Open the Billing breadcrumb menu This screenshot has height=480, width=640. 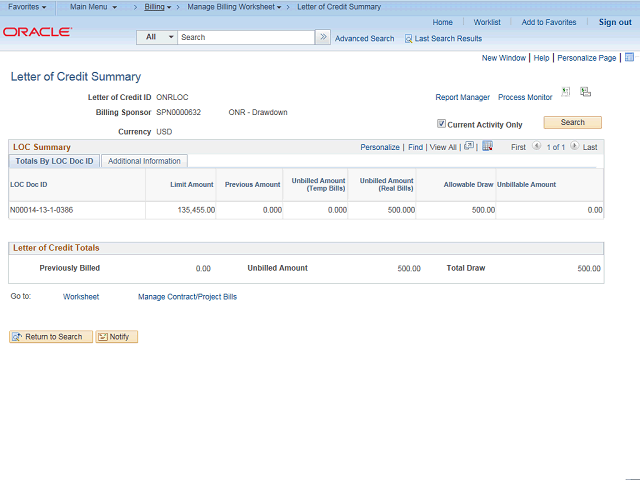pyautogui.click(x=158, y=7)
